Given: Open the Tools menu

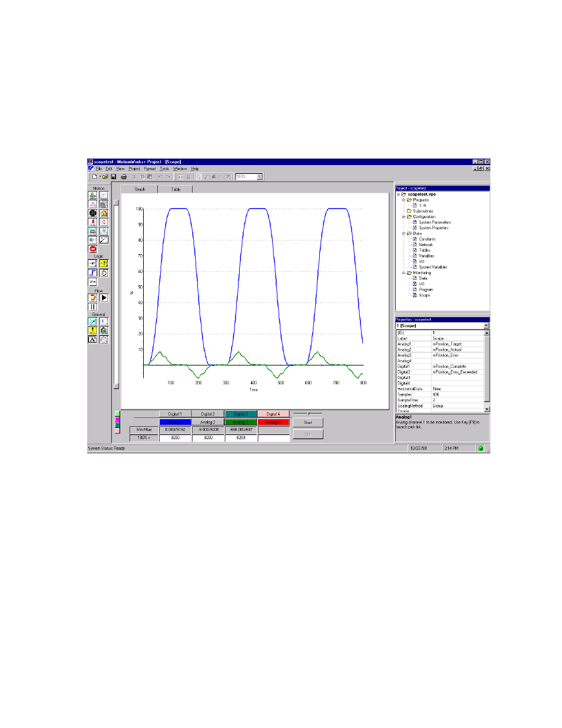Looking at the screenshot, I should click(x=164, y=169).
